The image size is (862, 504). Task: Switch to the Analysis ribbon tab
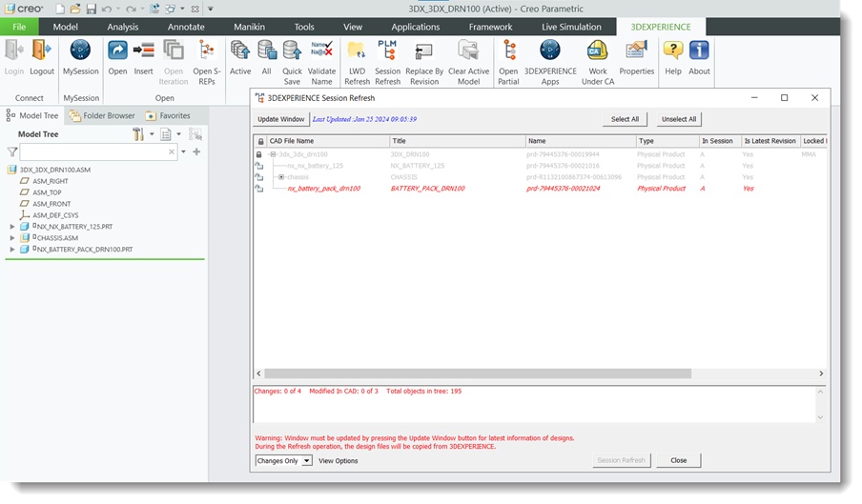[x=123, y=27]
